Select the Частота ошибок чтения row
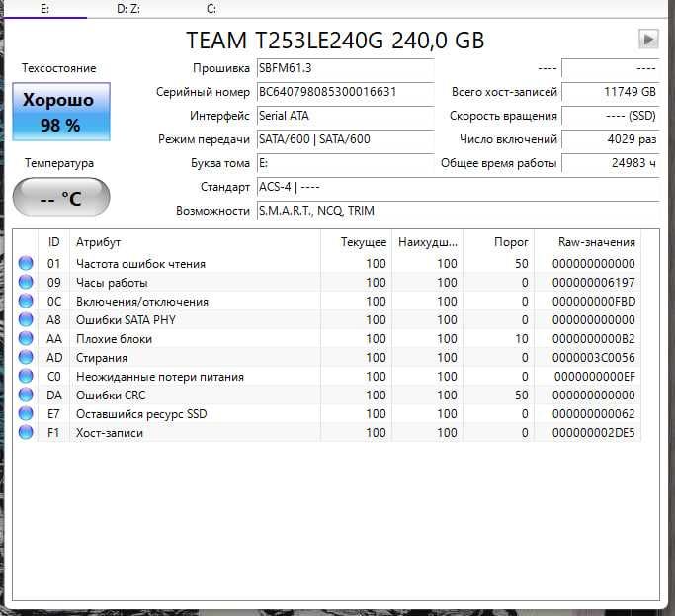Image resolution: width=675 pixels, height=616 pixels. 327,263
